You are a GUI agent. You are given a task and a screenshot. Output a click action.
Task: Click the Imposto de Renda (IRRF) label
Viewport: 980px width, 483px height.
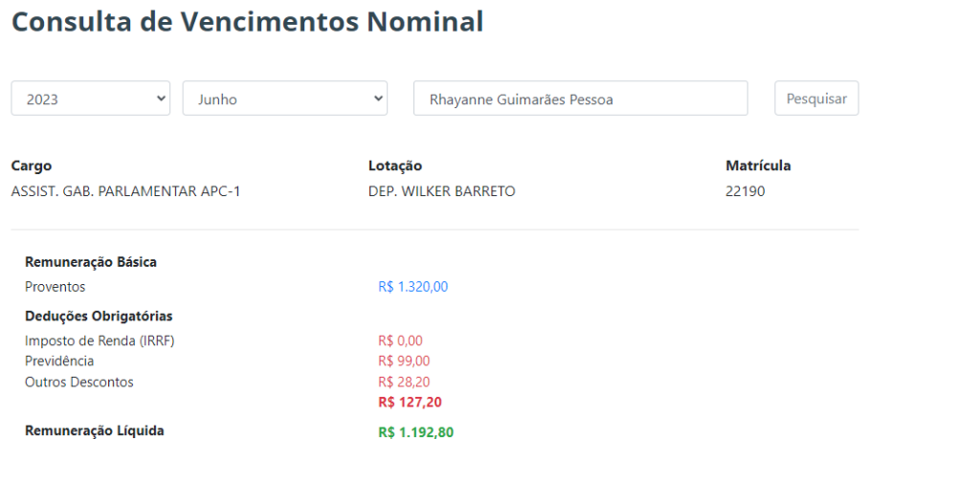pos(100,340)
